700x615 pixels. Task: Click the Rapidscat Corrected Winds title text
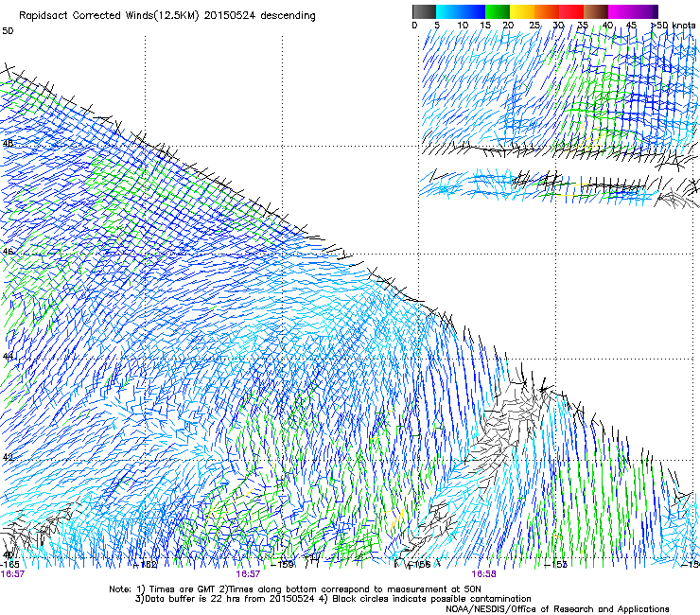(167, 16)
